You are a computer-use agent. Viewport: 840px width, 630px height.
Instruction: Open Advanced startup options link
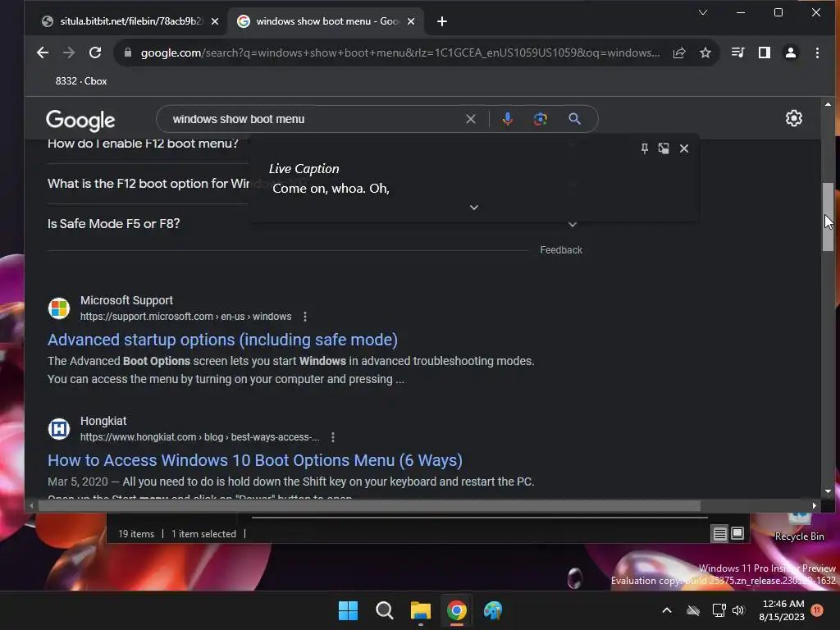click(222, 340)
